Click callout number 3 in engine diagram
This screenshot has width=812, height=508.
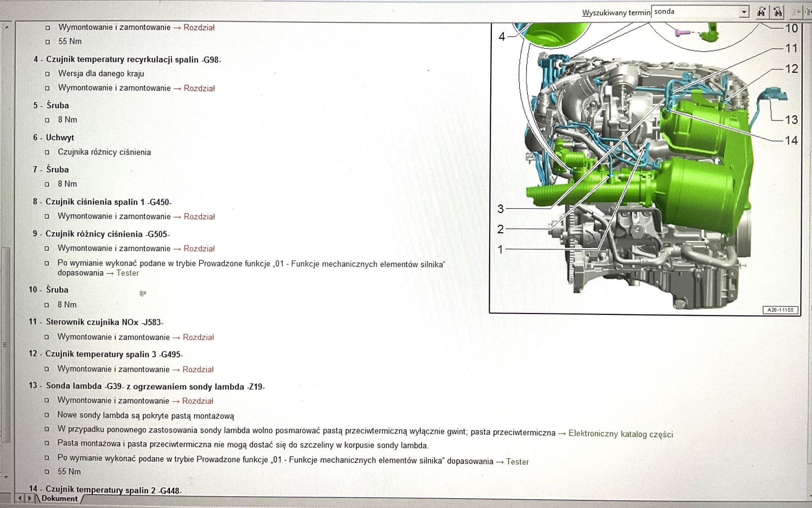500,209
